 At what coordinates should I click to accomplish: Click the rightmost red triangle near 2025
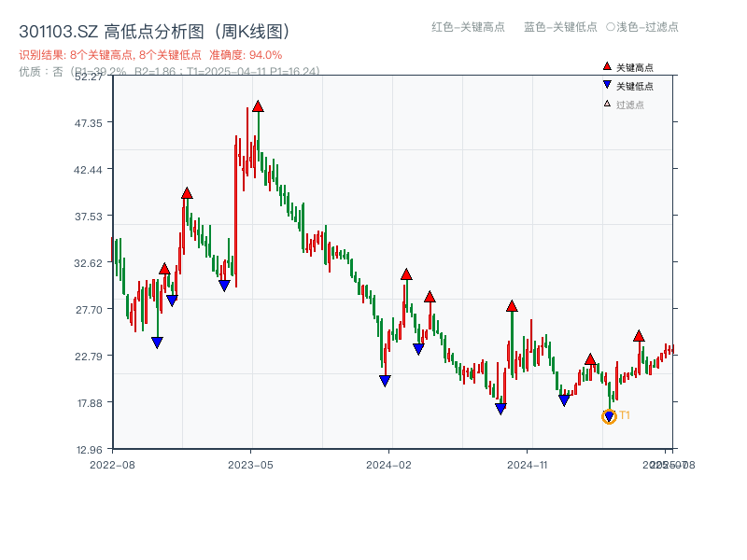click(640, 337)
